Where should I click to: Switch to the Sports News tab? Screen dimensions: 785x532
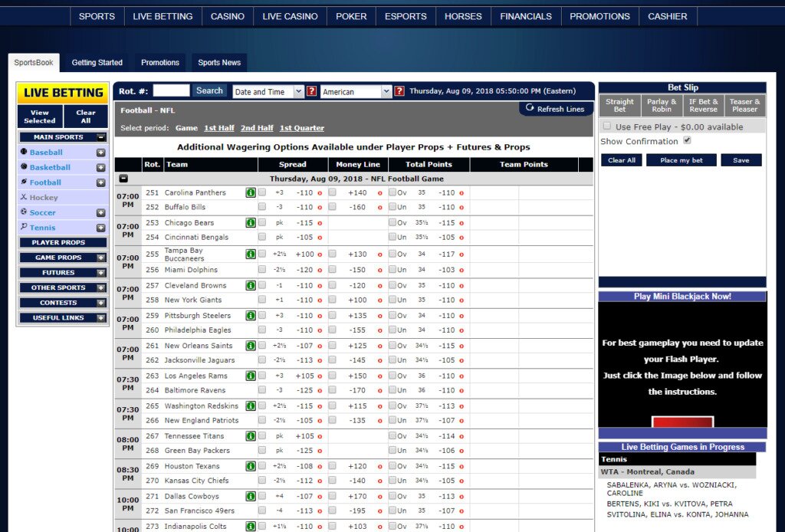click(x=221, y=62)
